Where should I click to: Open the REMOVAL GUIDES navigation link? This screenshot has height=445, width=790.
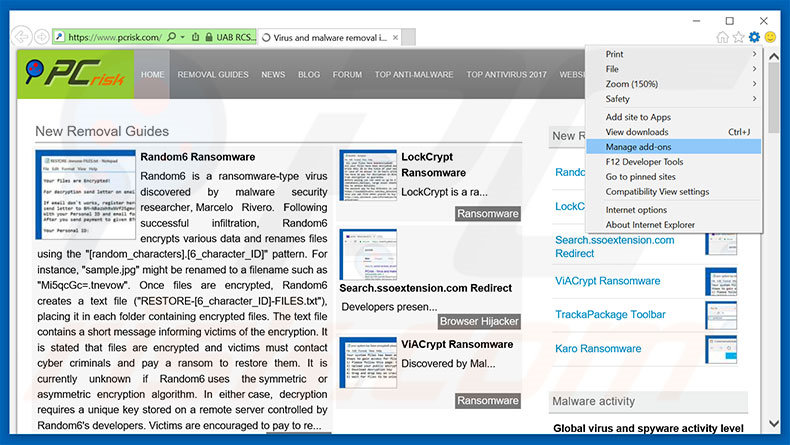(213, 75)
